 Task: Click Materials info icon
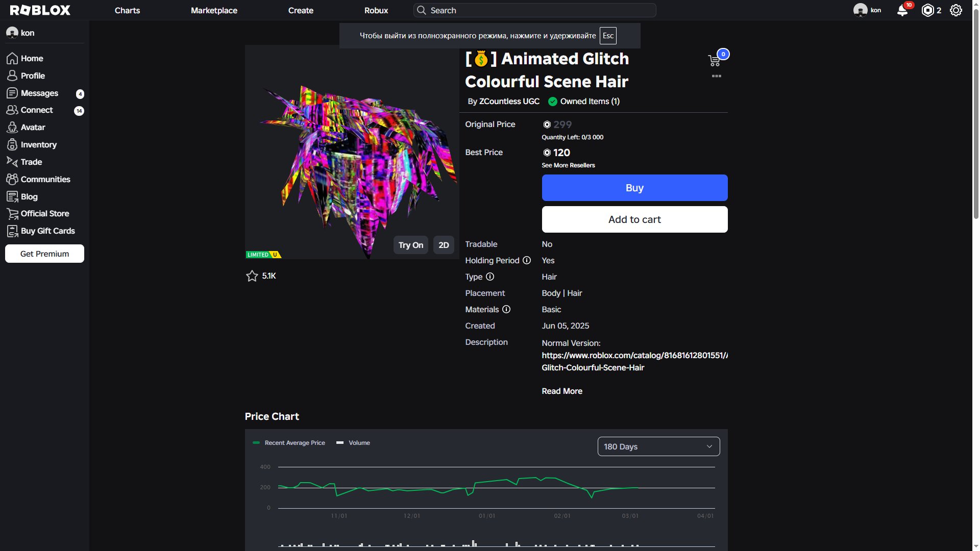(x=506, y=309)
